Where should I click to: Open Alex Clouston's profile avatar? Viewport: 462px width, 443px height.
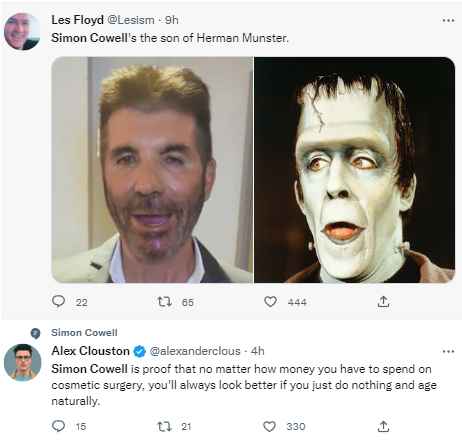[22, 362]
